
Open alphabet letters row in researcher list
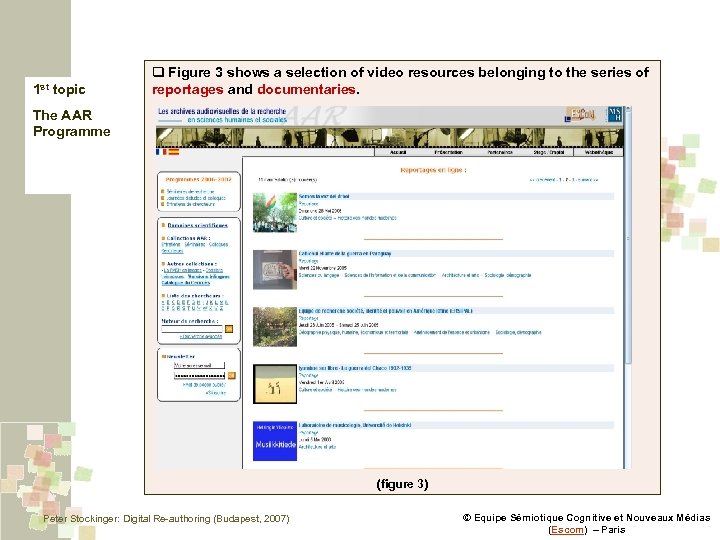tap(195, 305)
